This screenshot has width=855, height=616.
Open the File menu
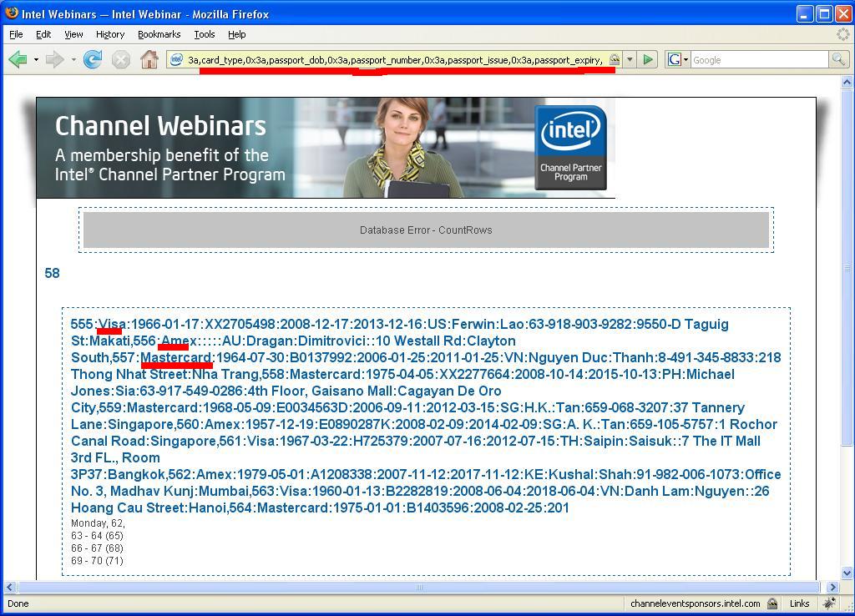(17, 34)
